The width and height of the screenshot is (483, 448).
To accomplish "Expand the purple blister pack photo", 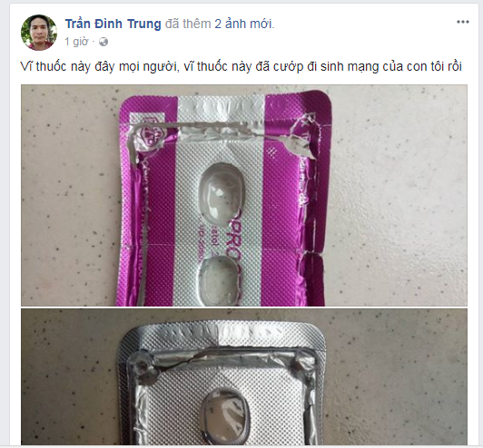I will (244, 195).
